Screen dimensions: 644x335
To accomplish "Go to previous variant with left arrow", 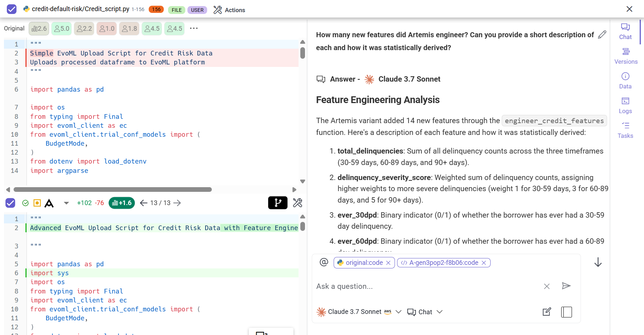I will pos(143,203).
